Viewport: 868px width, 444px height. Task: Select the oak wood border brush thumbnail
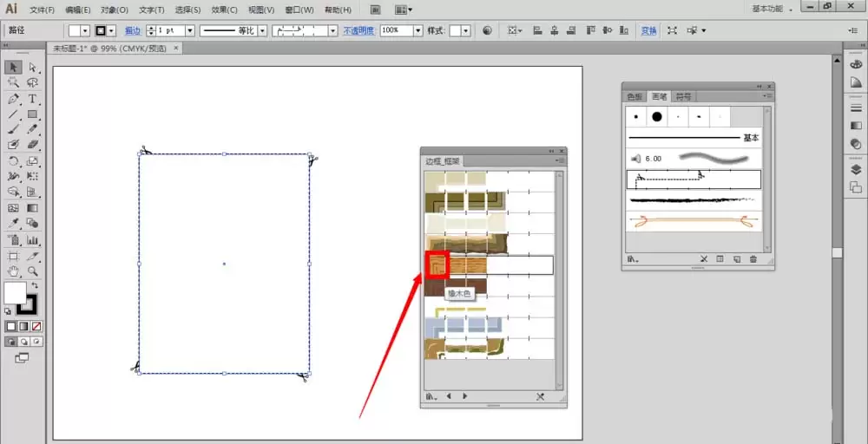[x=437, y=264]
